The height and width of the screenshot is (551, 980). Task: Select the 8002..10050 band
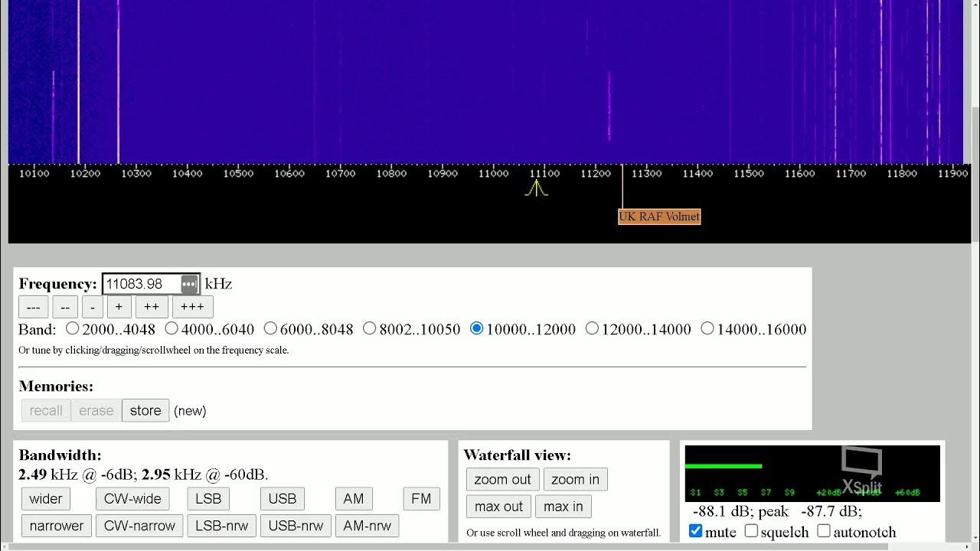coord(370,328)
